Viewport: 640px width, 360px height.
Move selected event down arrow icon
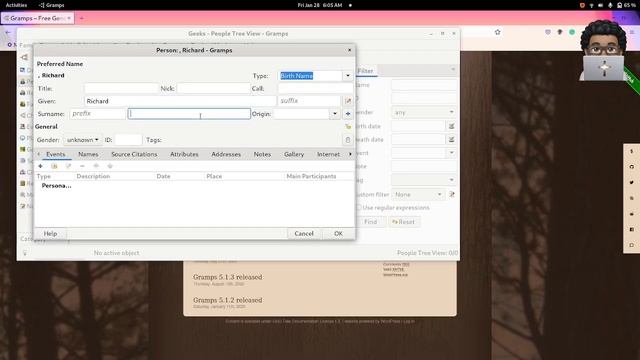[x=110, y=166]
